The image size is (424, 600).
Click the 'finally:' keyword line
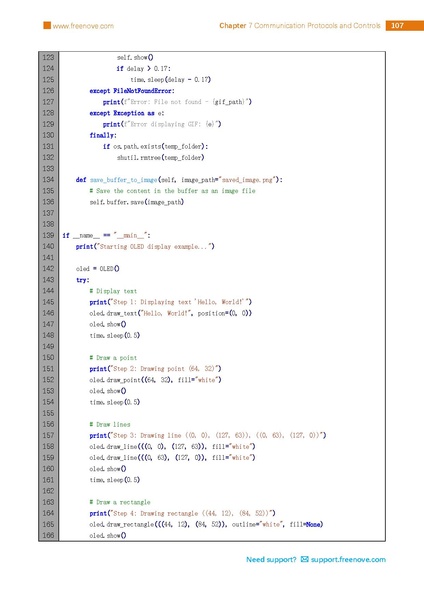[x=103, y=135]
